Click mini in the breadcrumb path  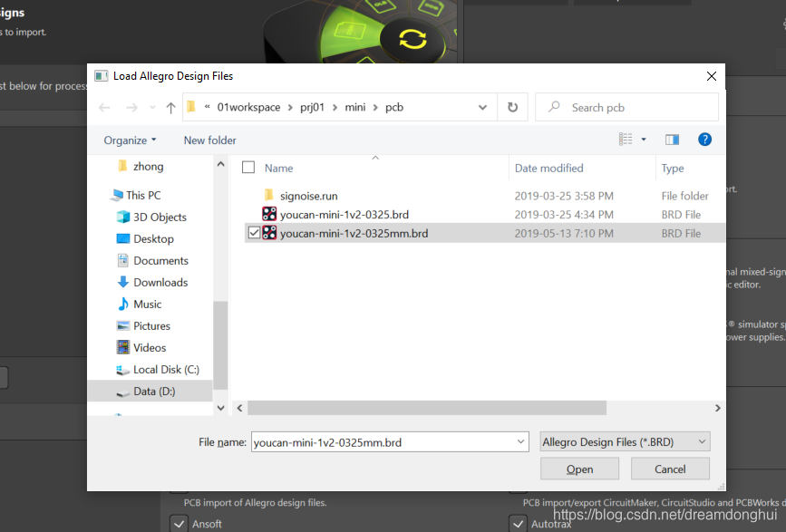(354, 107)
